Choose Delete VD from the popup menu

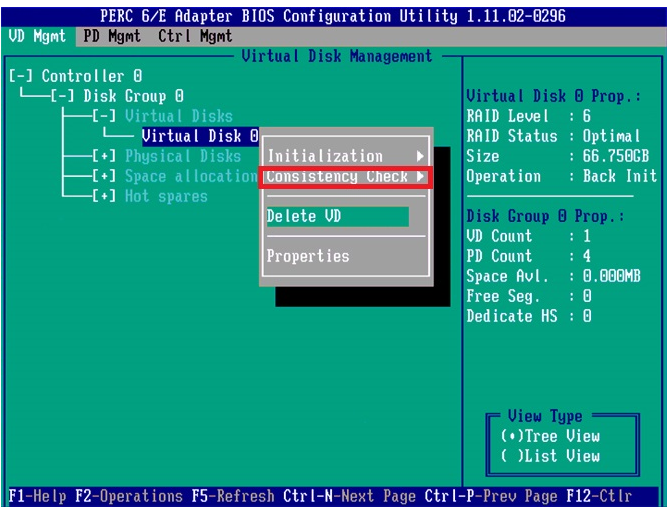tap(338, 216)
